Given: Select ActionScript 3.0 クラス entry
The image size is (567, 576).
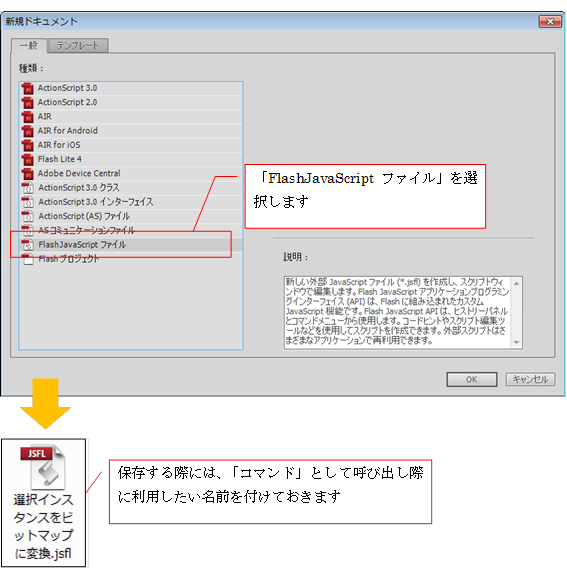Looking at the screenshot, I should tap(131, 188).
